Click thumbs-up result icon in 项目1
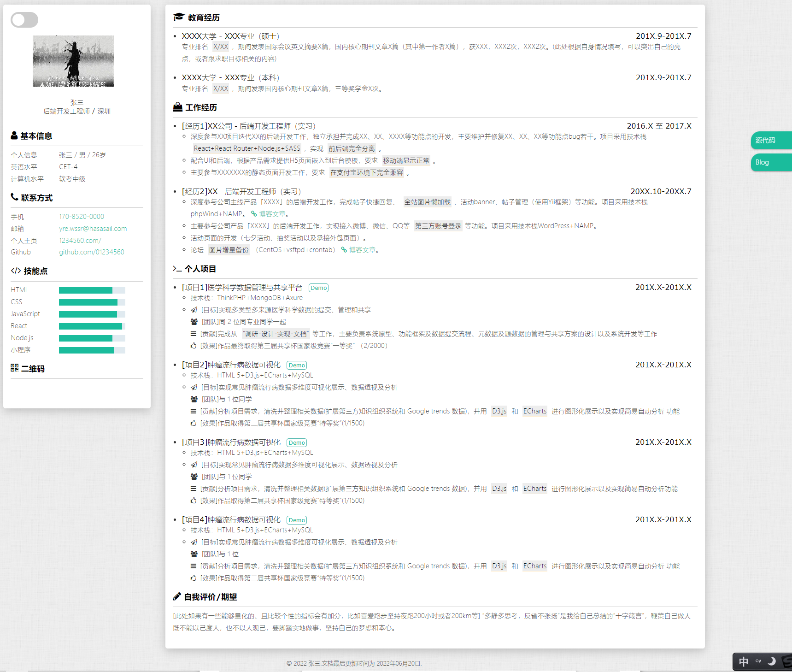This screenshot has height=672, width=792. (194, 346)
